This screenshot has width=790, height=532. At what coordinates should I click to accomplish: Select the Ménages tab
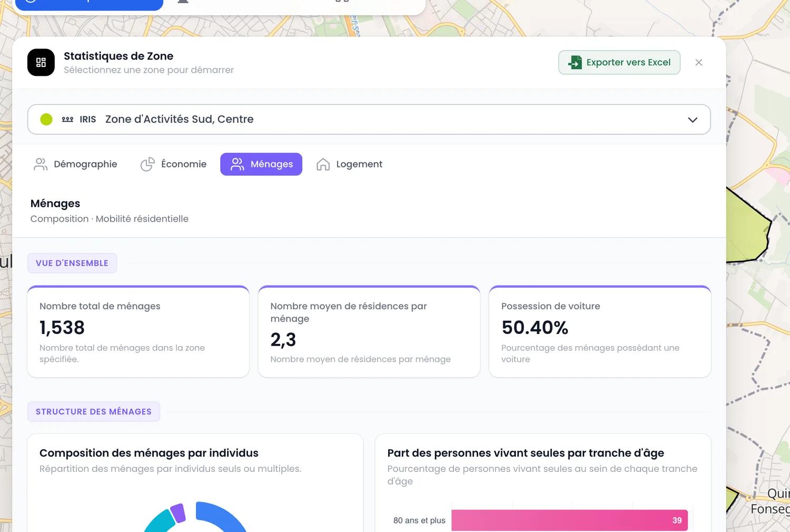[x=261, y=164]
